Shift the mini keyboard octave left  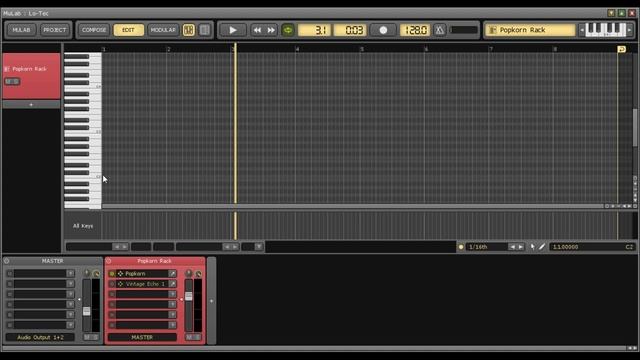(x=582, y=30)
